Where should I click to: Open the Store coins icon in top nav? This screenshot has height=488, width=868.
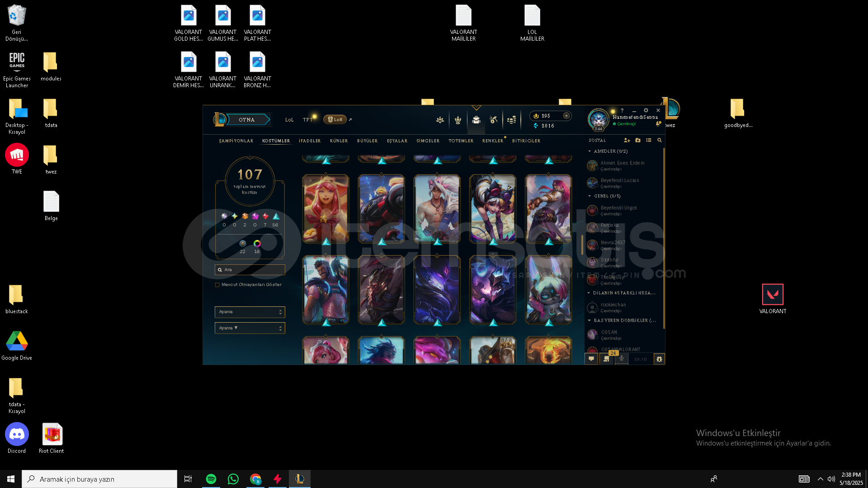[511, 120]
